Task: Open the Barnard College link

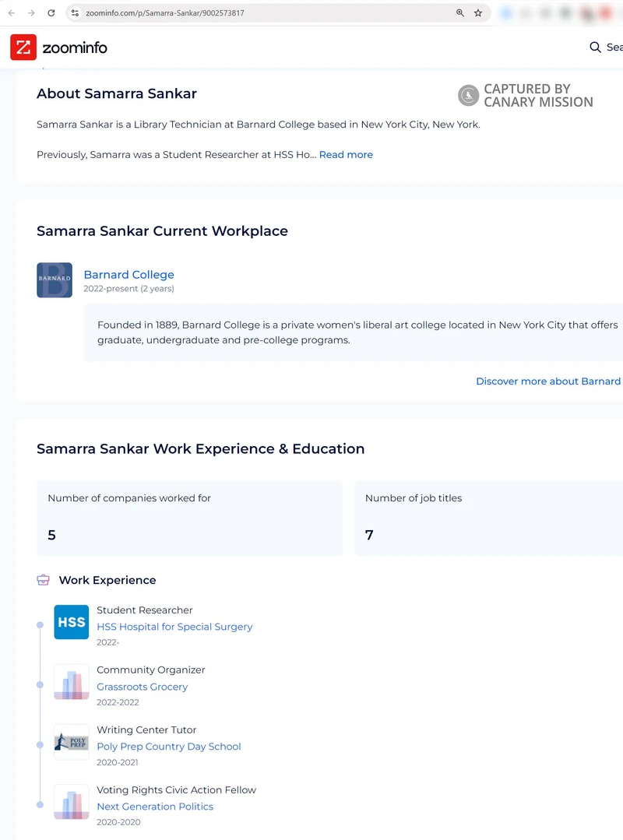Action: tap(128, 275)
